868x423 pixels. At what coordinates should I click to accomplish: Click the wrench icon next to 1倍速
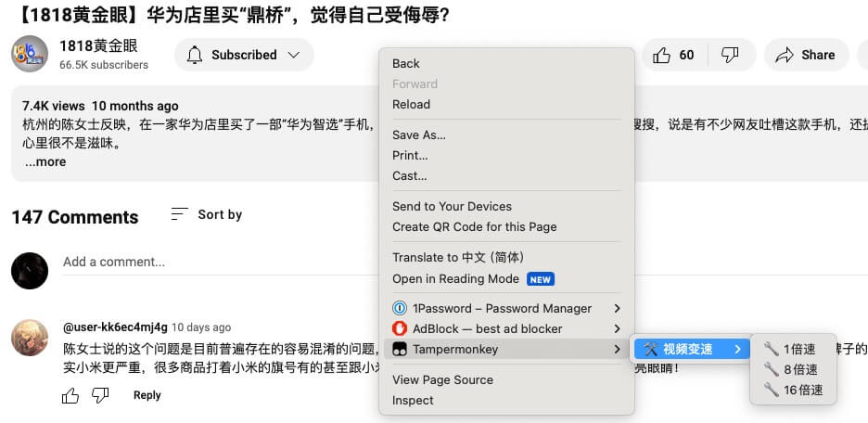pyautogui.click(x=771, y=349)
